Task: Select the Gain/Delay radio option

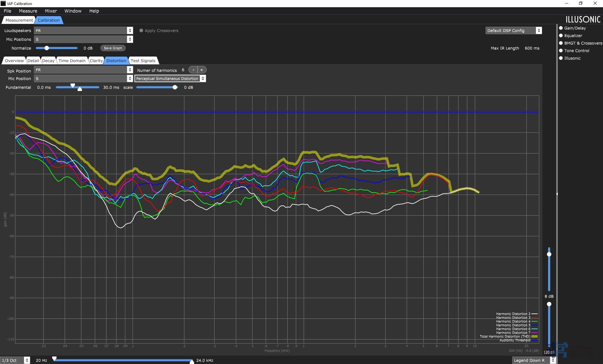Action: click(x=561, y=28)
